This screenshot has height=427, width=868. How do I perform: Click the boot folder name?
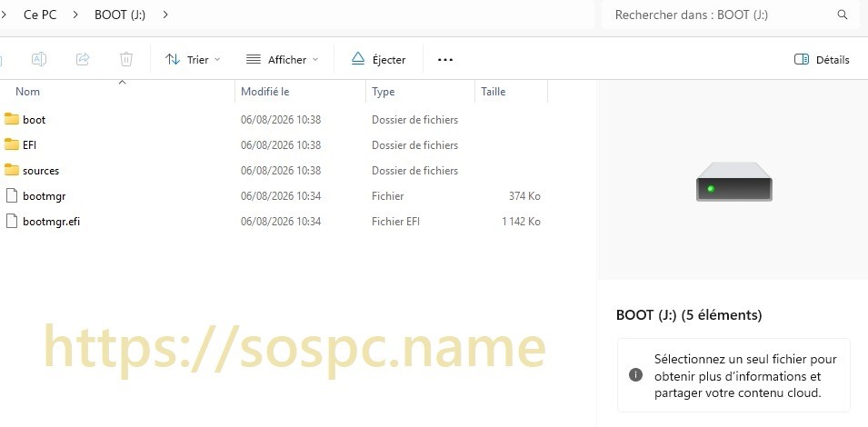35,120
